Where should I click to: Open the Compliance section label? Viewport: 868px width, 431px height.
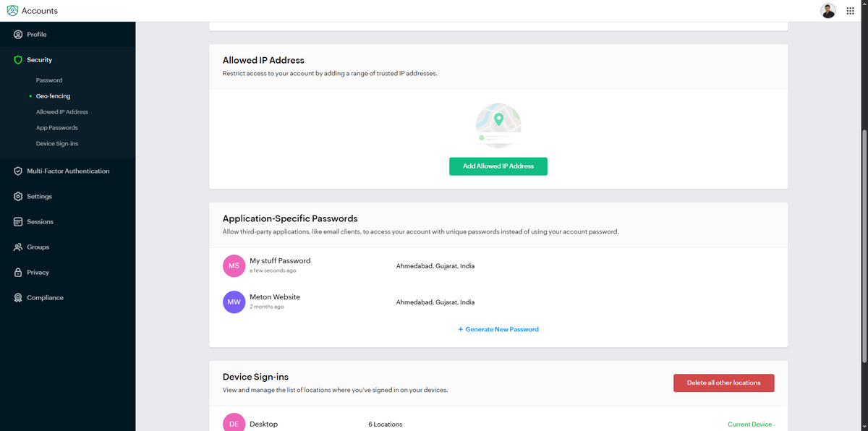(46, 298)
